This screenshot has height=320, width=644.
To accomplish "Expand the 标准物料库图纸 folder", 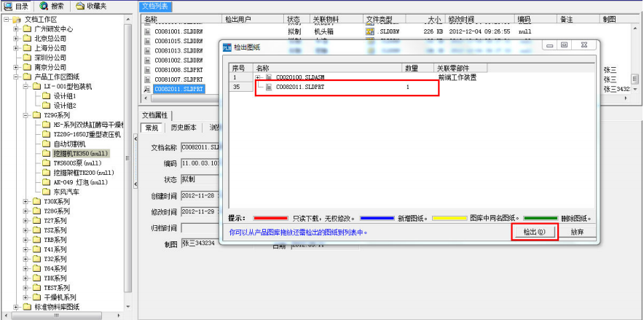I will coord(16,307).
